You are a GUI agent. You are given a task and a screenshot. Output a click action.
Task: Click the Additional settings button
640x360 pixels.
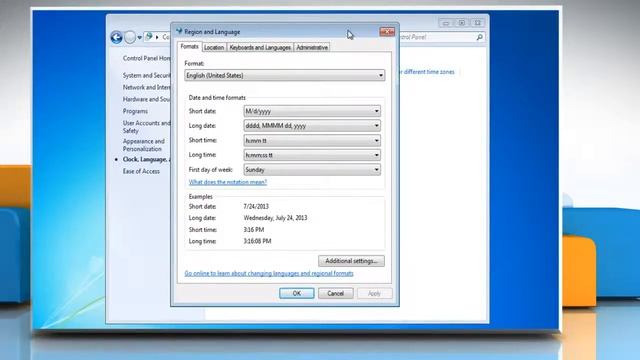click(351, 261)
